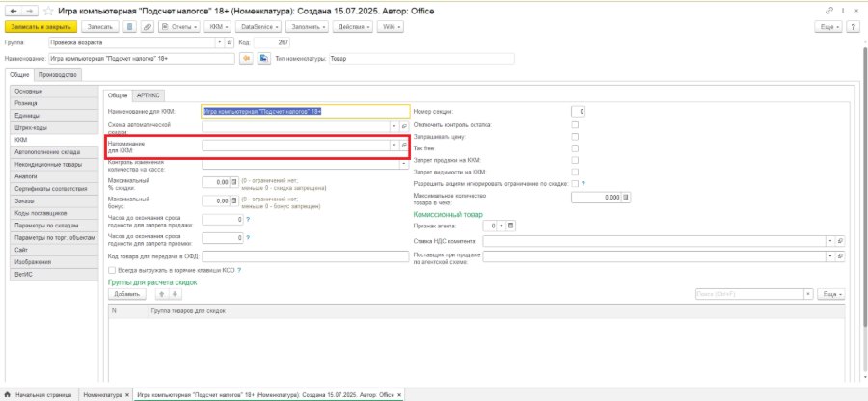The image size is (868, 401).
Task: Clear the search field with the x
Action: coord(808,294)
